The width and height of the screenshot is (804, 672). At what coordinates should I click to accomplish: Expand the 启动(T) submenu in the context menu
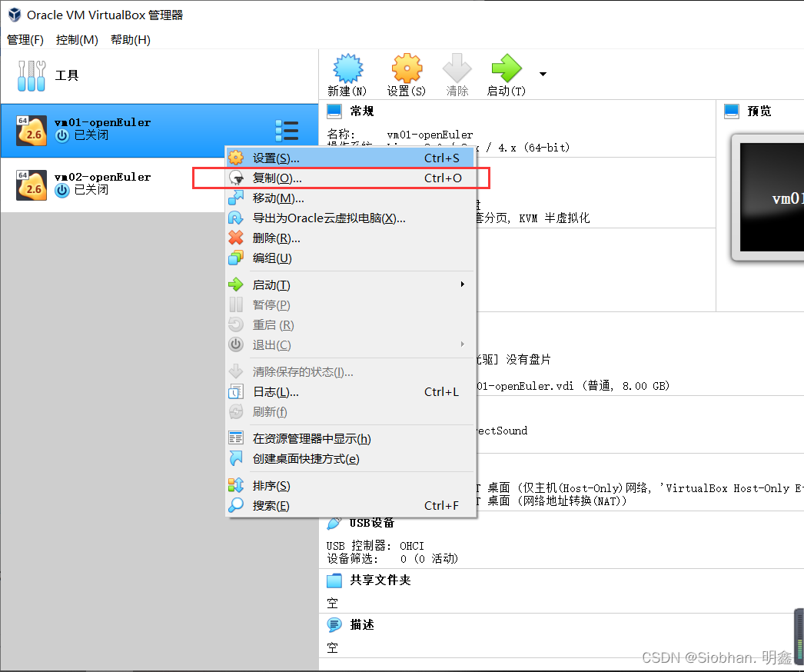(x=461, y=284)
